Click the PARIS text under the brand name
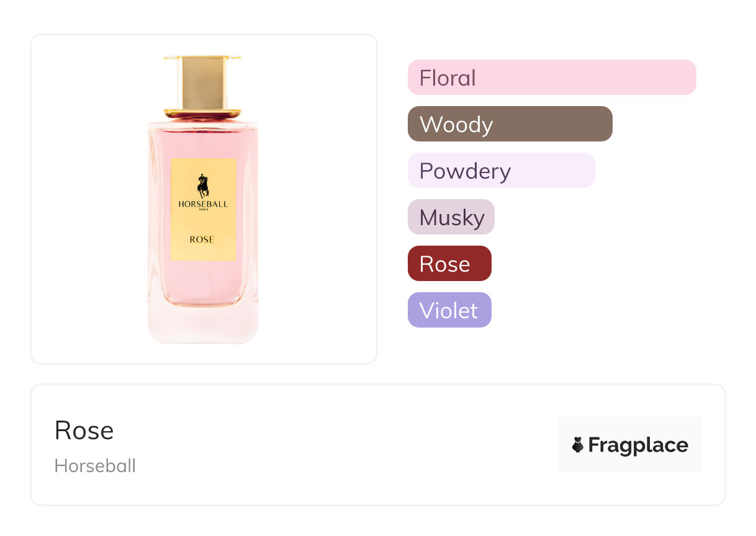 203,210
